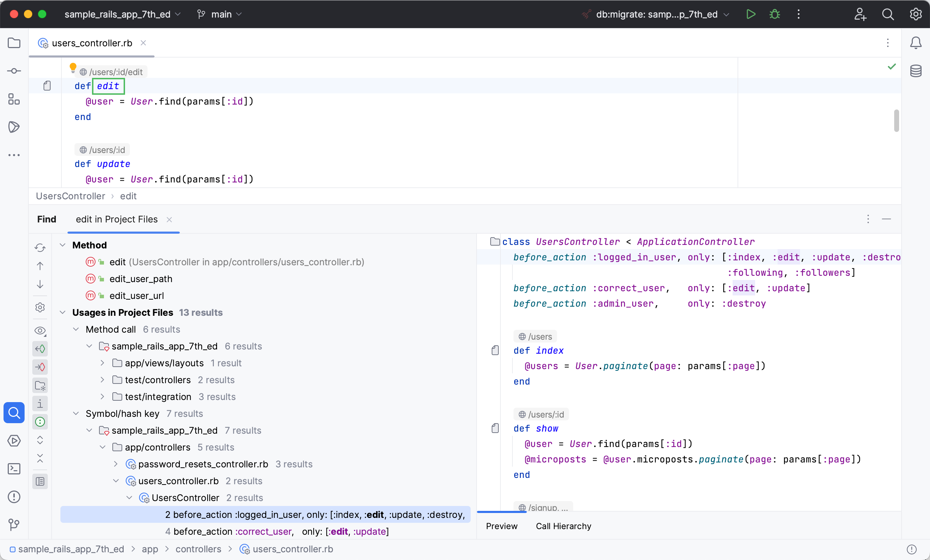
Task: Click the Rerun find usages icon
Action: tap(40, 248)
